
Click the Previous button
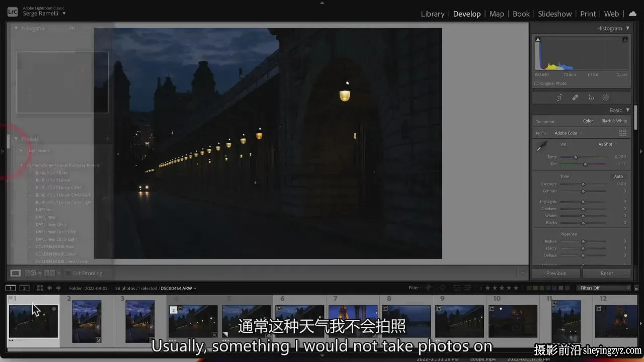coord(556,274)
